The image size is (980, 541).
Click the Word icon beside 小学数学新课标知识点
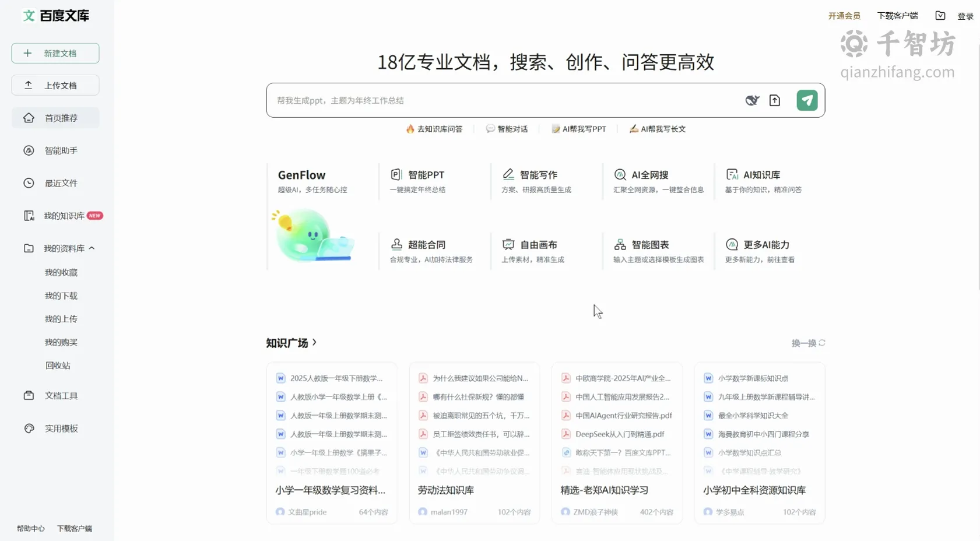pos(708,378)
